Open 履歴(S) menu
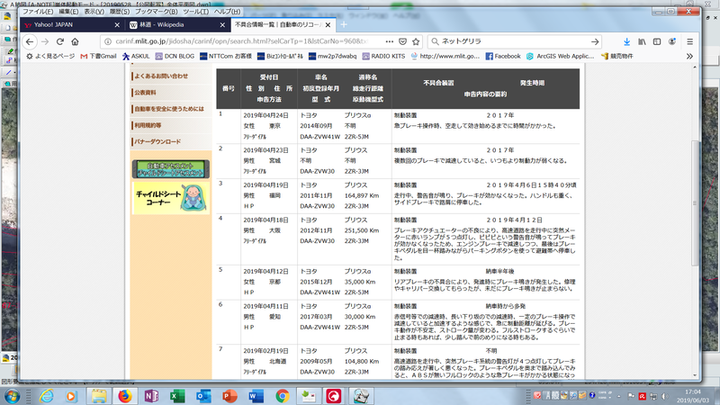720x405 pixels. [x=119, y=11]
